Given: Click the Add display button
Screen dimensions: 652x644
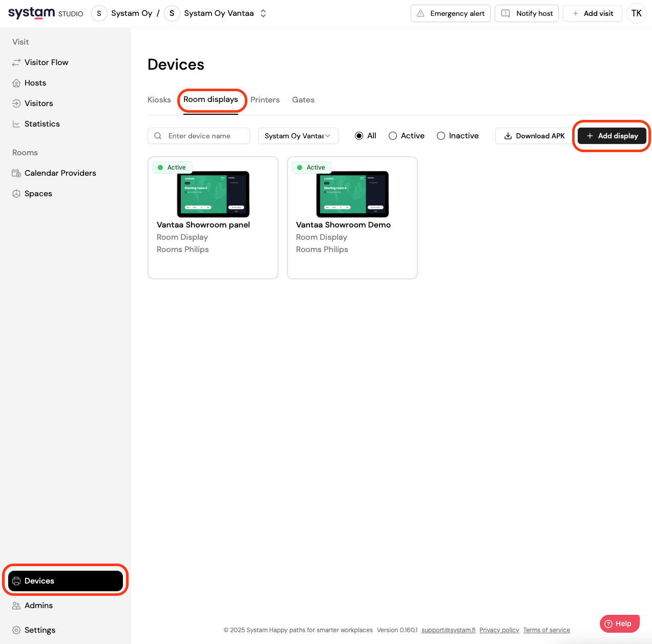Looking at the screenshot, I should [x=612, y=136].
